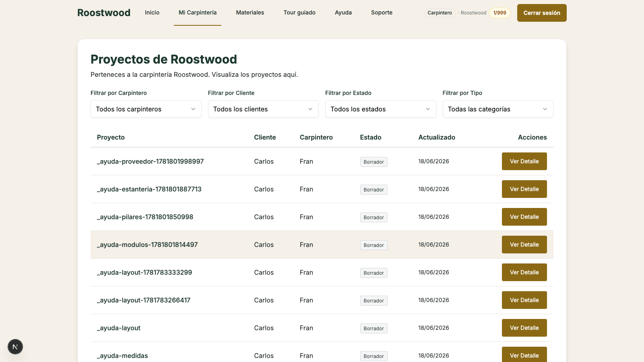Start the Tour guiado
This screenshot has width=644, height=362.
coord(299,12)
